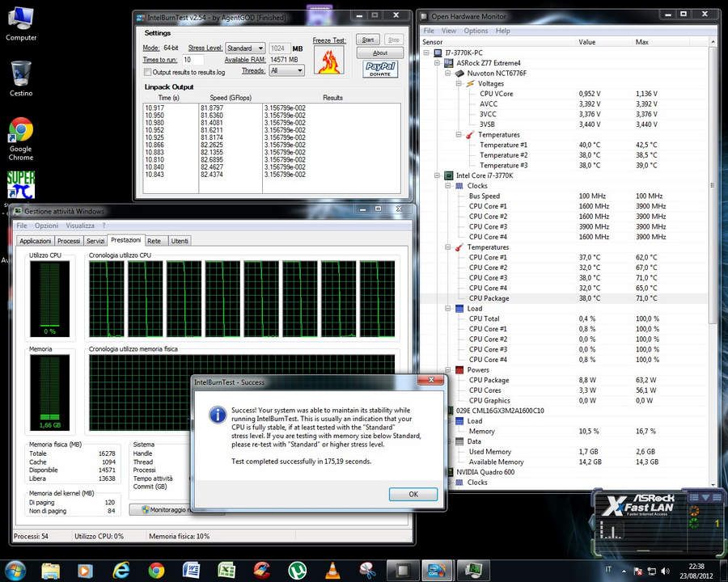728x582 pixels.
Task: Launch Windows Media Player from the taskbar
Action: pos(85,571)
